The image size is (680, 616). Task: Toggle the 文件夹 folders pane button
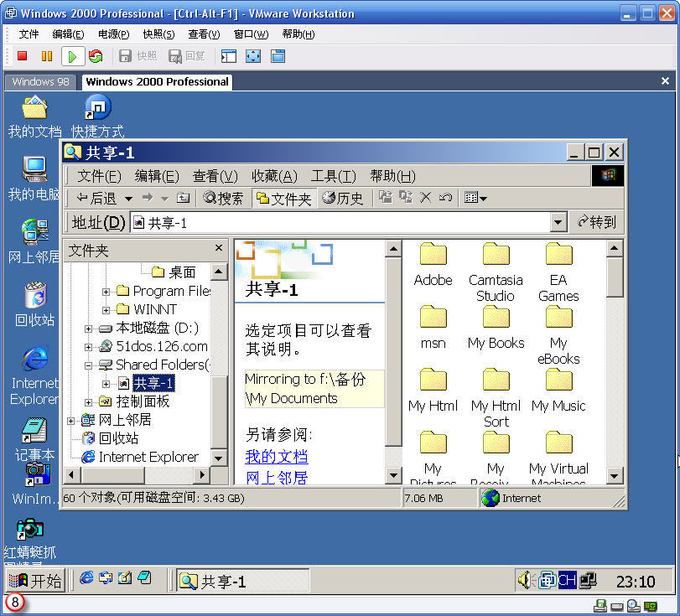click(x=284, y=199)
